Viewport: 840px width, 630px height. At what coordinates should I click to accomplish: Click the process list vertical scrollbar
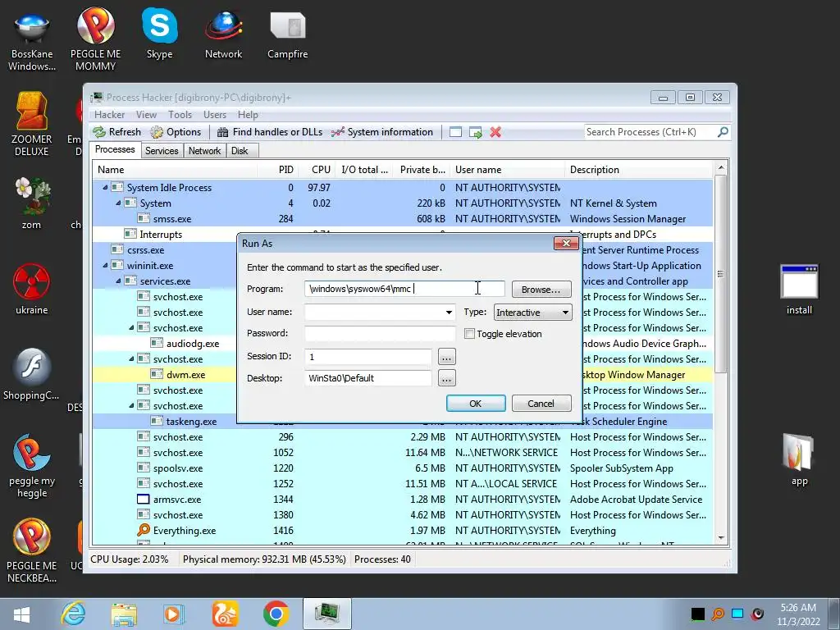(x=721, y=353)
